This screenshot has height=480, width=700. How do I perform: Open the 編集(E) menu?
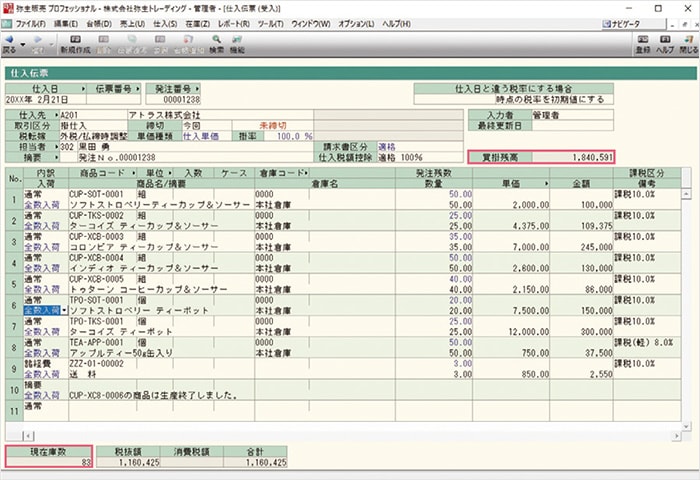[66, 24]
